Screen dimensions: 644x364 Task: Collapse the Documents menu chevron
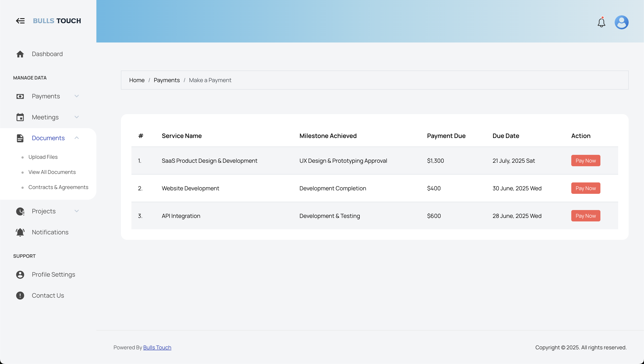click(x=77, y=138)
